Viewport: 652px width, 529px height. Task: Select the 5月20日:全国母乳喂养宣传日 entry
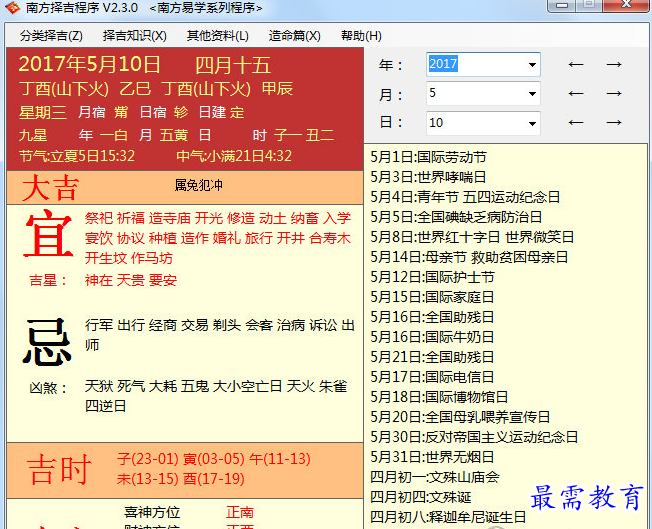pyautogui.click(x=460, y=417)
